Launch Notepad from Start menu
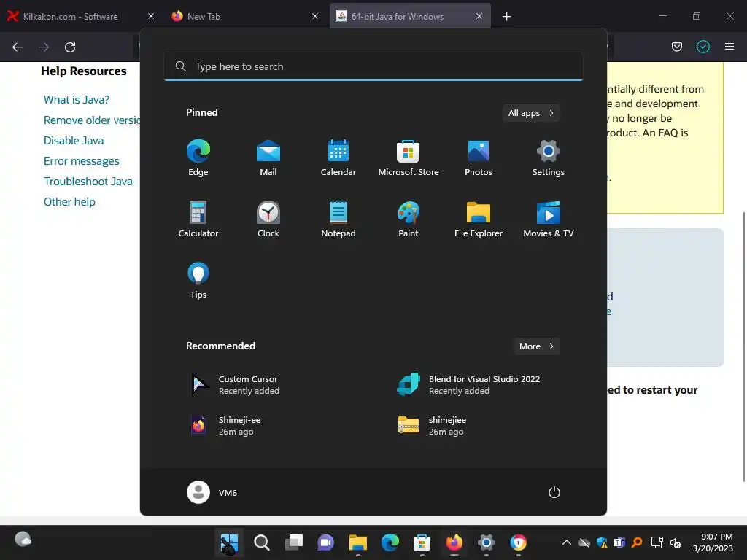The width and height of the screenshot is (747, 560). [x=338, y=219]
